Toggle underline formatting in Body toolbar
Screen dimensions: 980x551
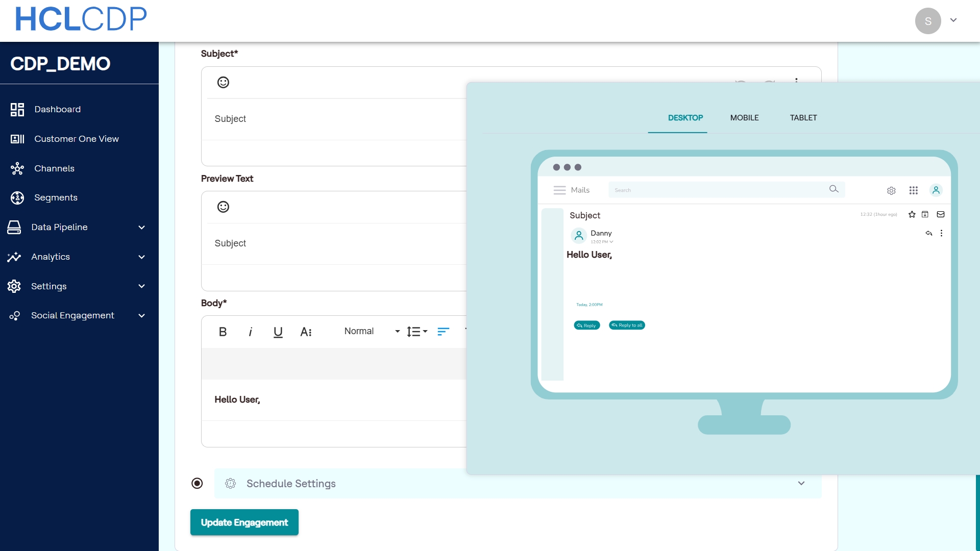tap(278, 332)
